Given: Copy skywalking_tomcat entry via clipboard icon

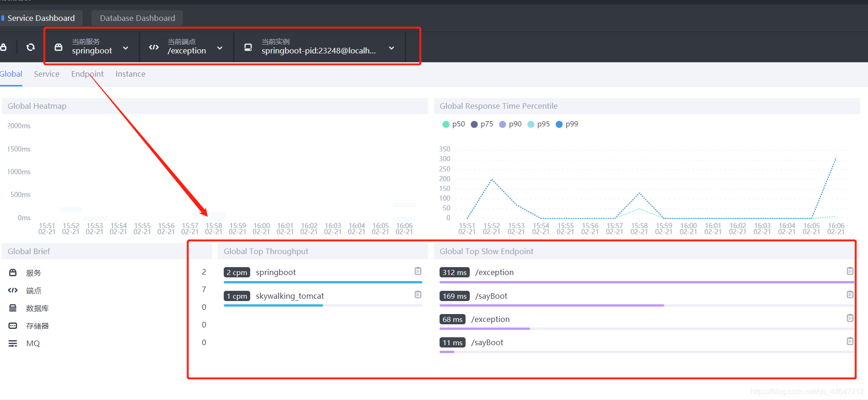Looking at the screenshot, I should pyautogui.click(x=418, y=295).
